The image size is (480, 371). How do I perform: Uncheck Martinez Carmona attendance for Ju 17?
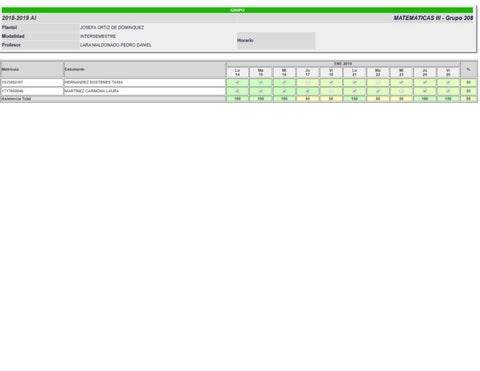click(x=308, y=91)
